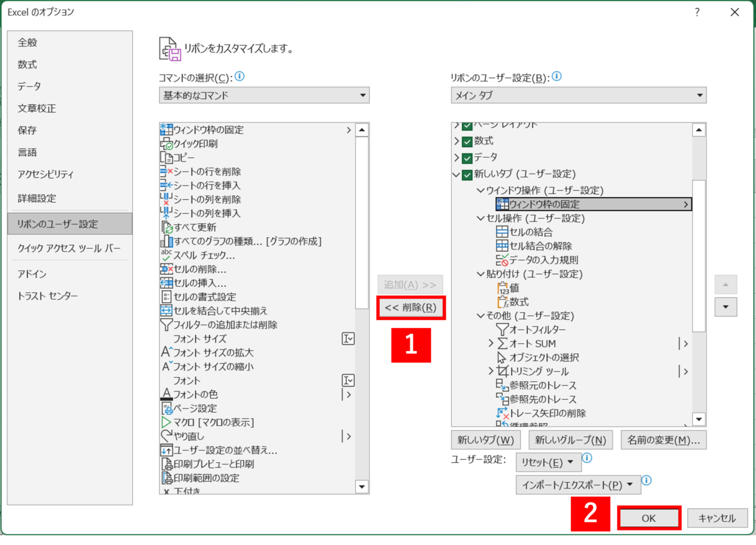756x545 pixels.
Task: Open クイック アクセス ツール バー settings category
Action: [x=70, y=249]
